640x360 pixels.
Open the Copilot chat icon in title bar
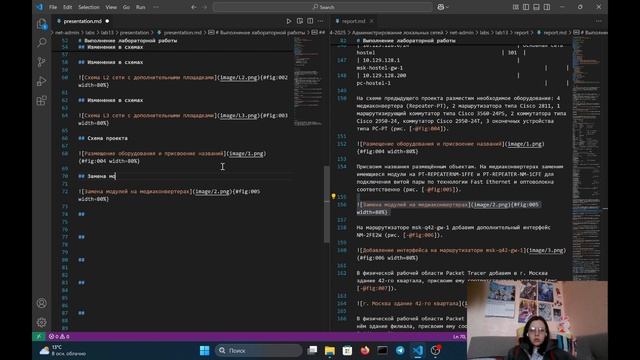click(440, 7)
